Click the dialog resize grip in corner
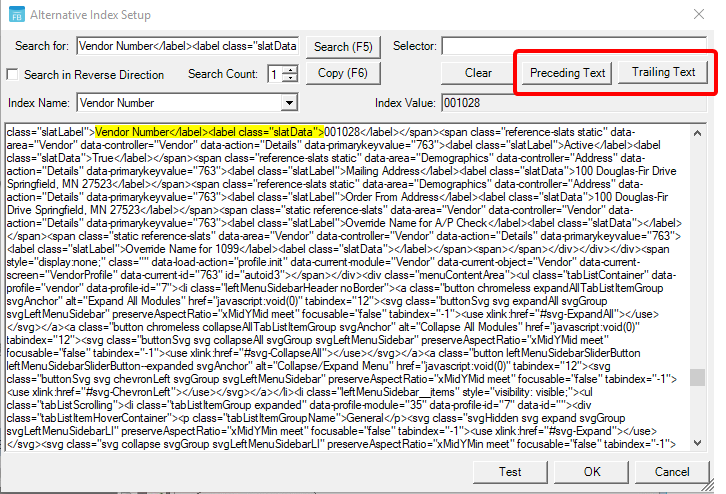 click(707, 485)
